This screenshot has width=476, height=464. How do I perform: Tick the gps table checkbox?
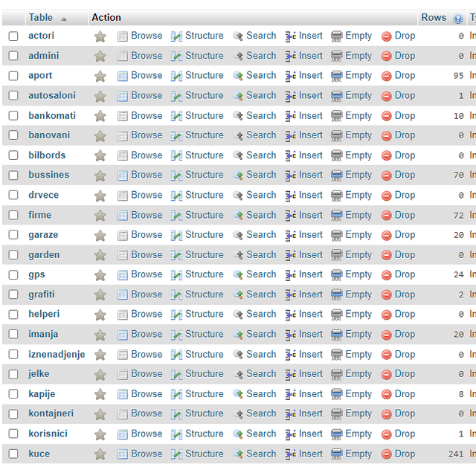click(x=13, y=274)
